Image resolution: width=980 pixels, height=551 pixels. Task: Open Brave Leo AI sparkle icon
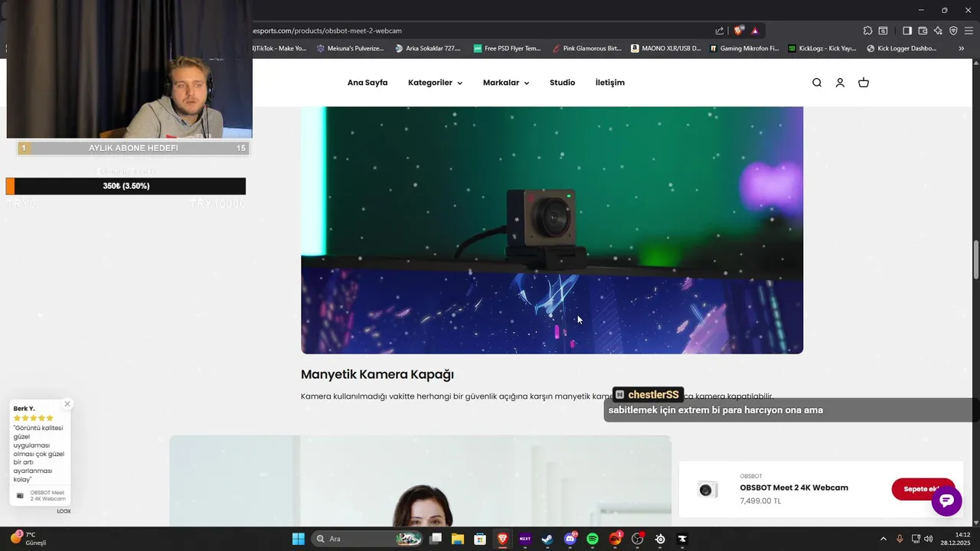938,31
